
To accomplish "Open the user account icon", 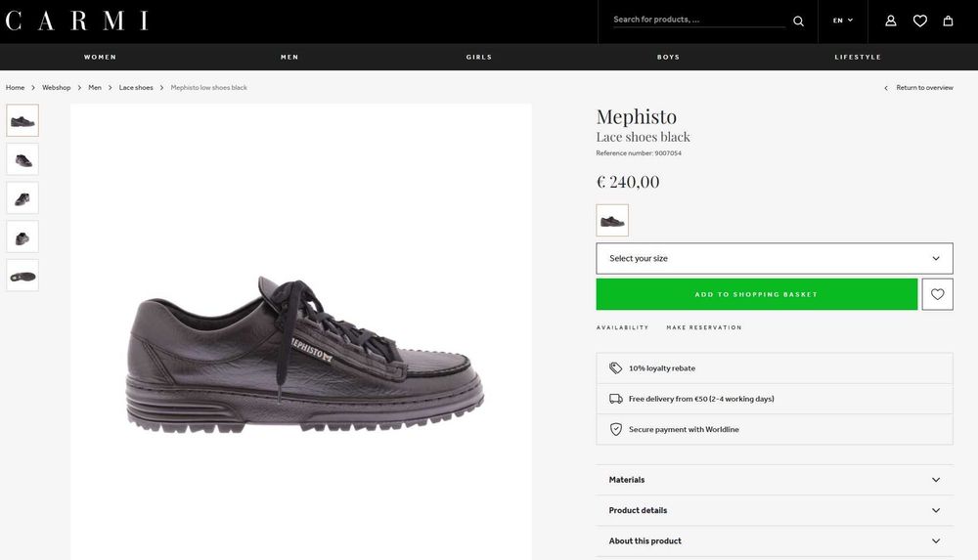I will click(x=891, y=21).
